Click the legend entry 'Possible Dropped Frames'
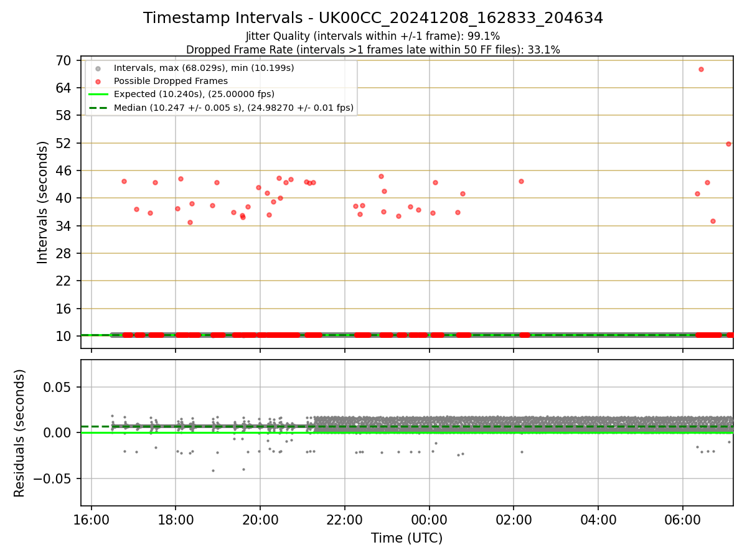The width and height of the screenshot is (747, 560). click(171, 81)
